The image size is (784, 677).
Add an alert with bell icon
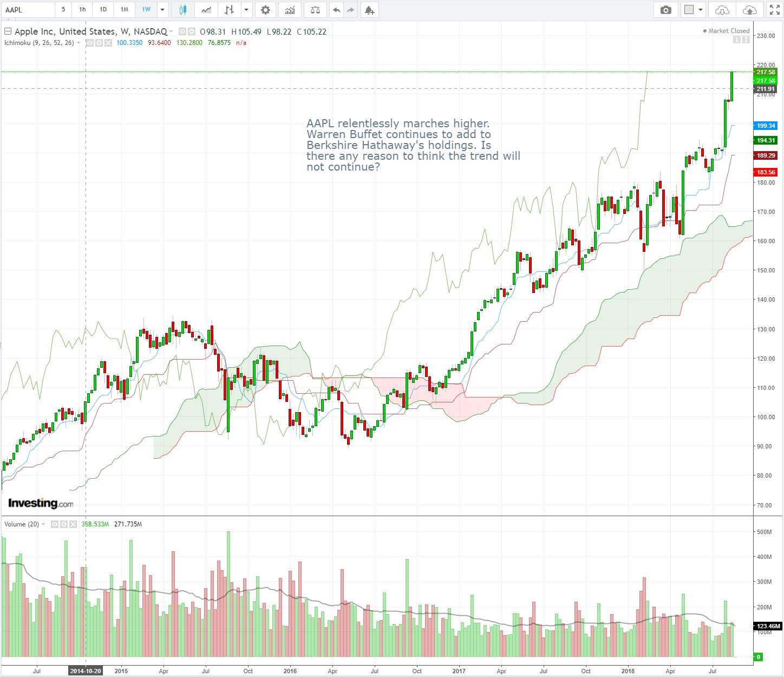[x=369, y=10]
